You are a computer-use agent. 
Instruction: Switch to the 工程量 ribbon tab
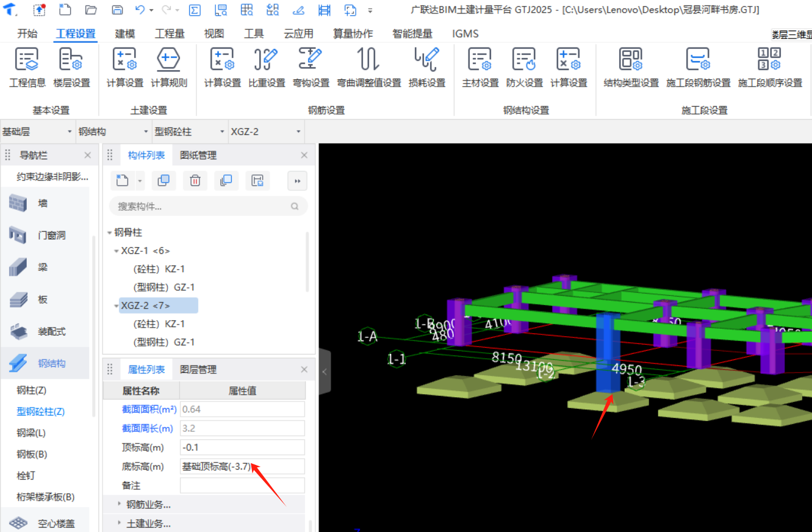click(x=170, y=34)
